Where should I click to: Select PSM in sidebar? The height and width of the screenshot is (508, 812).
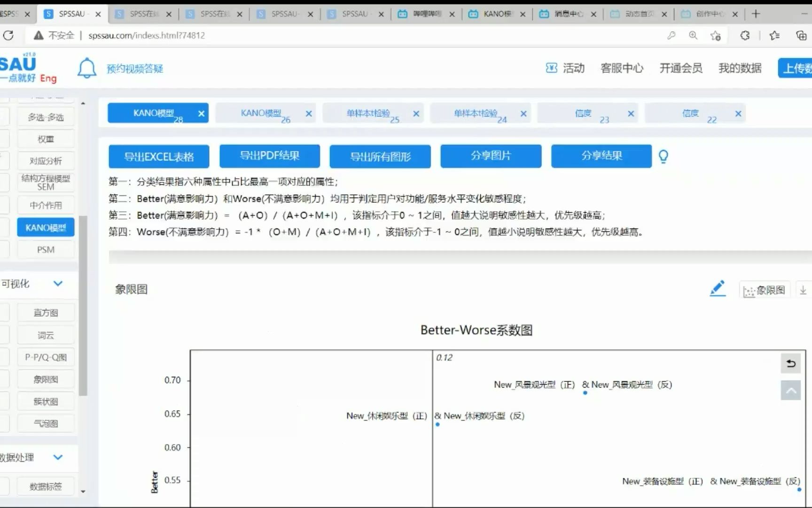46,250
